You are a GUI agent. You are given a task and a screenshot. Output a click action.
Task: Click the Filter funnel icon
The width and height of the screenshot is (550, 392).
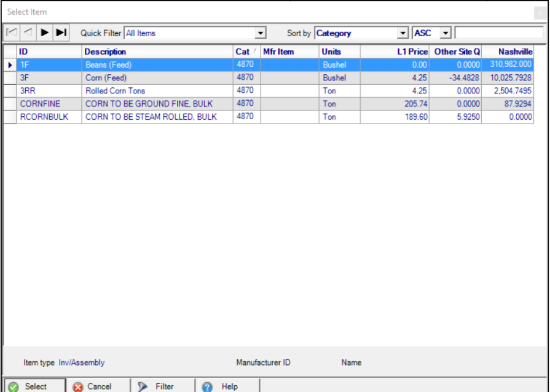click(x=143, y=386)
